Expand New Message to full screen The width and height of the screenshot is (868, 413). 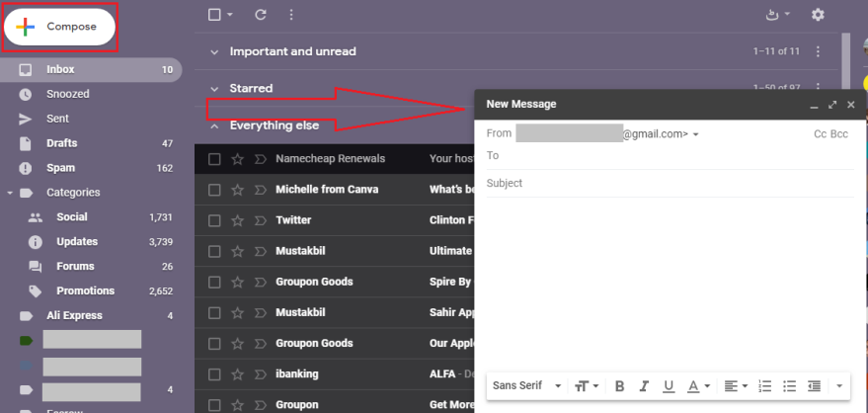[x=832, y=105]
